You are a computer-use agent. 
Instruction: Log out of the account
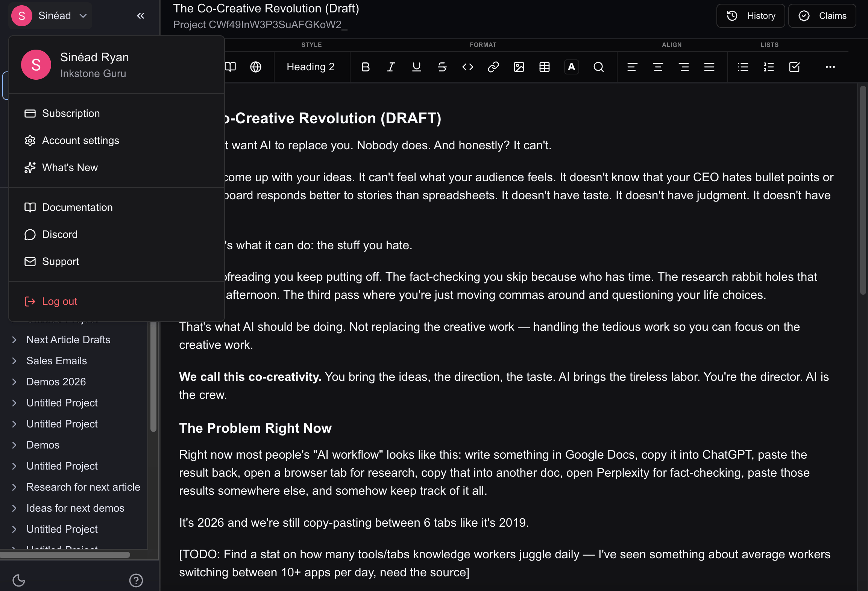point(117,302)
